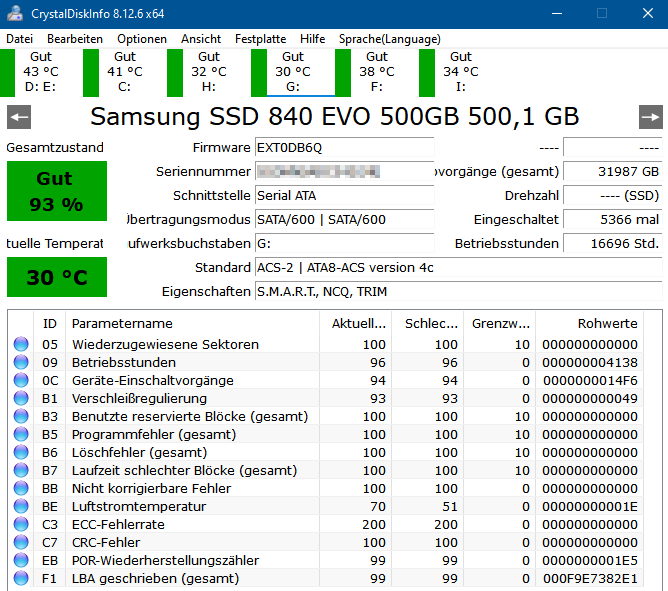Click the Schlec... column header
668x591 pixels.
pos(427,323)
